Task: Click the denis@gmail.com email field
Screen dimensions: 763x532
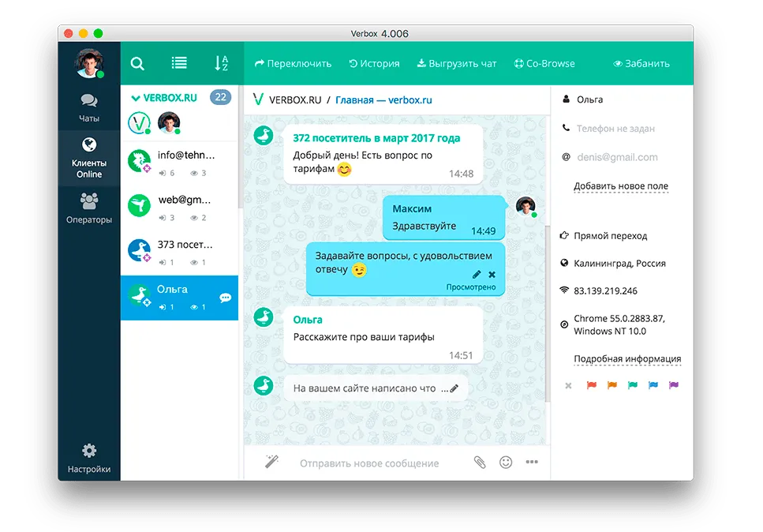Action: (617, 157)
